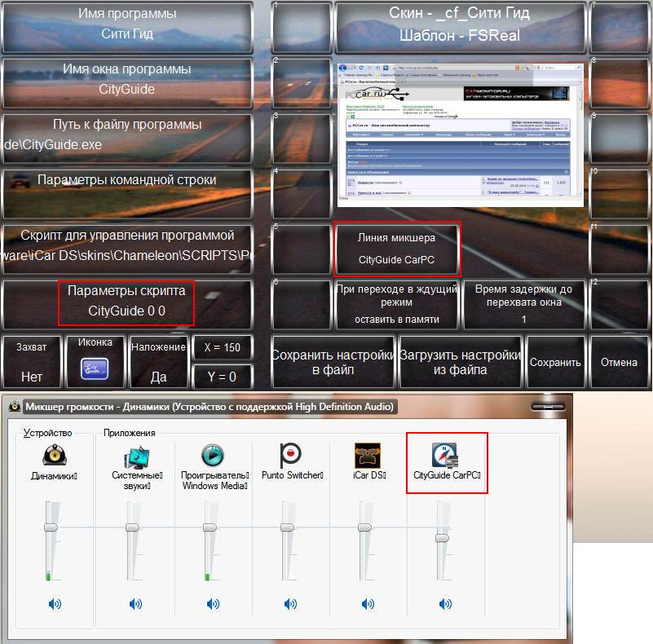Click the Punto Switcher volume slider handle
Screen dimensions: 653x644
coord(287,527)
